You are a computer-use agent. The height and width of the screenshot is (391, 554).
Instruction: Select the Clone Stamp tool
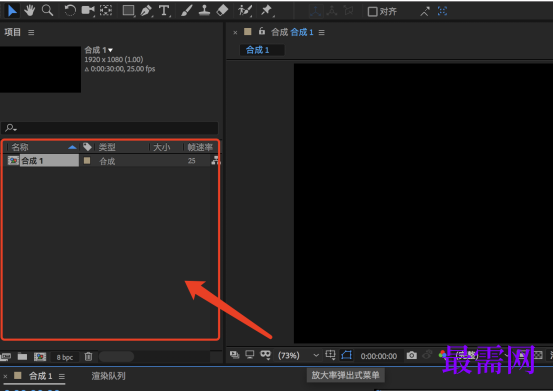click(204, 11)
